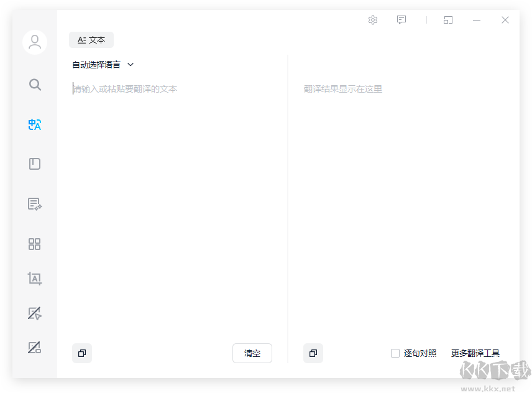Open the apps grid icon in sidebar
532x393 pixels.
(x=35, y=244)
